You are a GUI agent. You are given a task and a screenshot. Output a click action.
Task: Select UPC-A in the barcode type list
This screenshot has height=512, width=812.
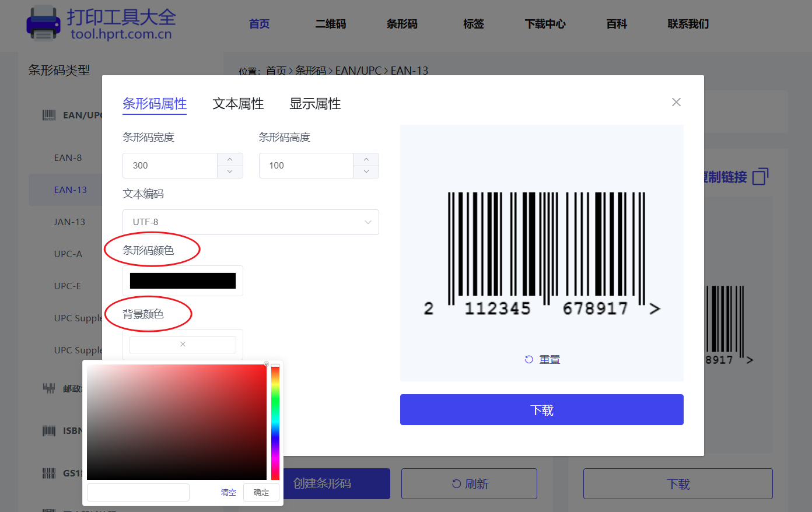coord(68,254)
